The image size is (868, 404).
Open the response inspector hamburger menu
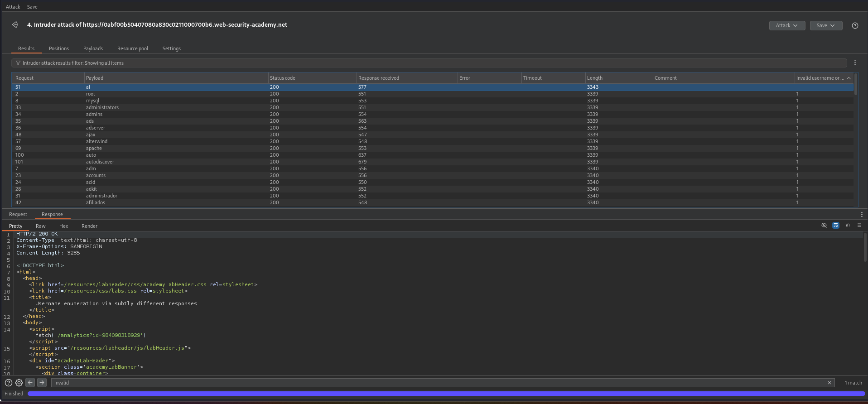859,226
